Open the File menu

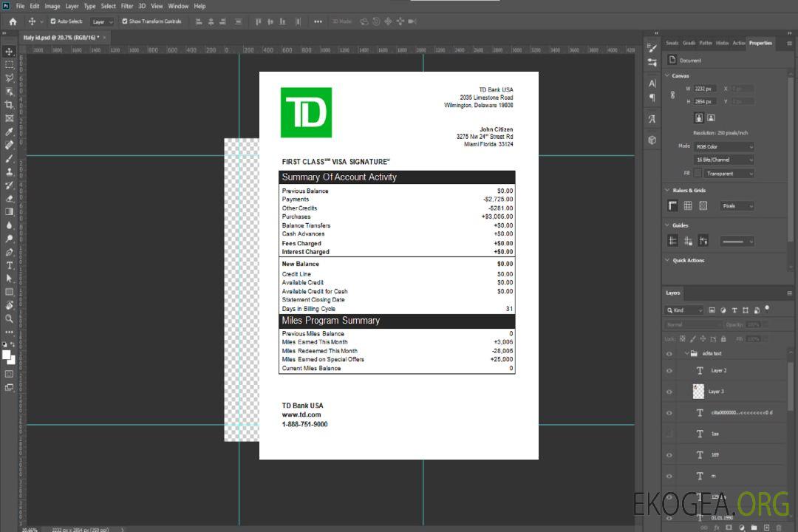(21, 6)
